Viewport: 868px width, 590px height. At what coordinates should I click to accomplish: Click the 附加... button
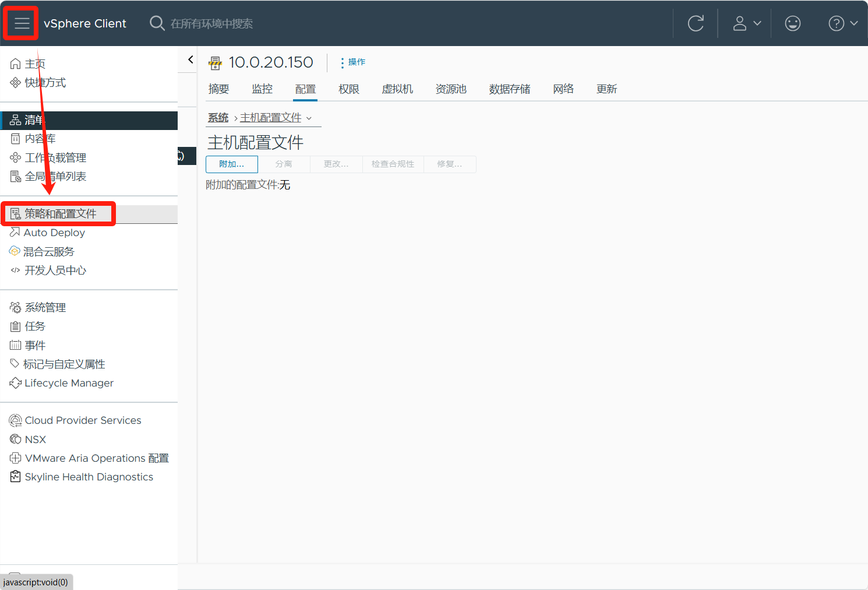click(231, 164)
